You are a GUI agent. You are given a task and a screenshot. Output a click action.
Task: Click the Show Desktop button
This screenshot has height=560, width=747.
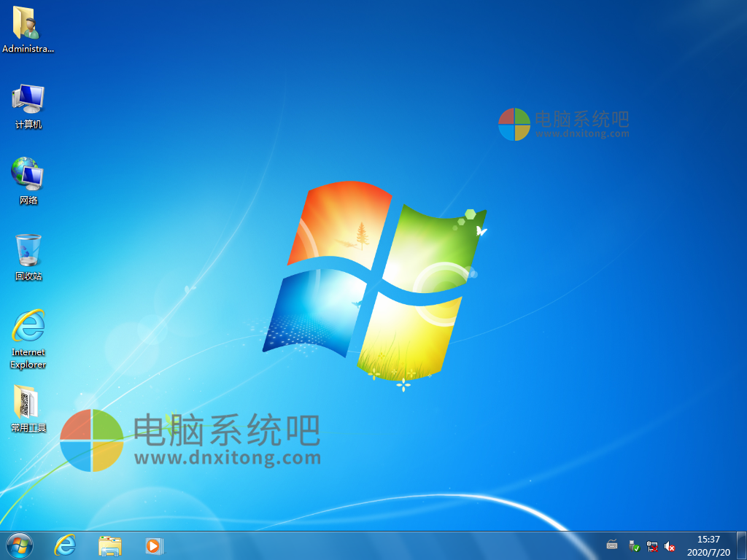coord(743,545)
